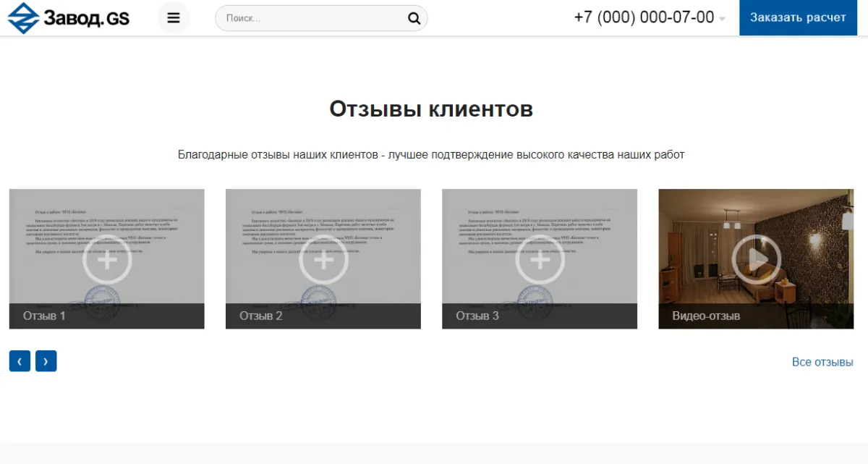Click the previous carousel arrow

(x=18, y=360)
